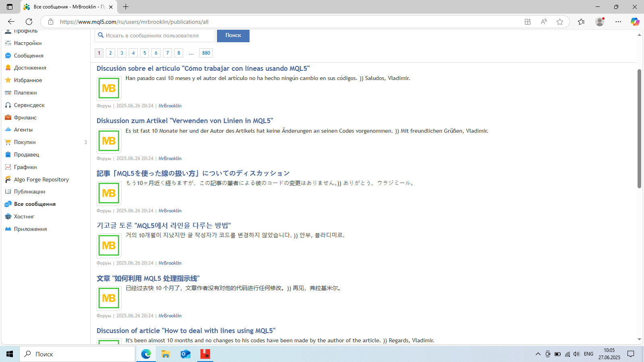
Task: Open the Windows Start menu
Action: coord(10,354)
